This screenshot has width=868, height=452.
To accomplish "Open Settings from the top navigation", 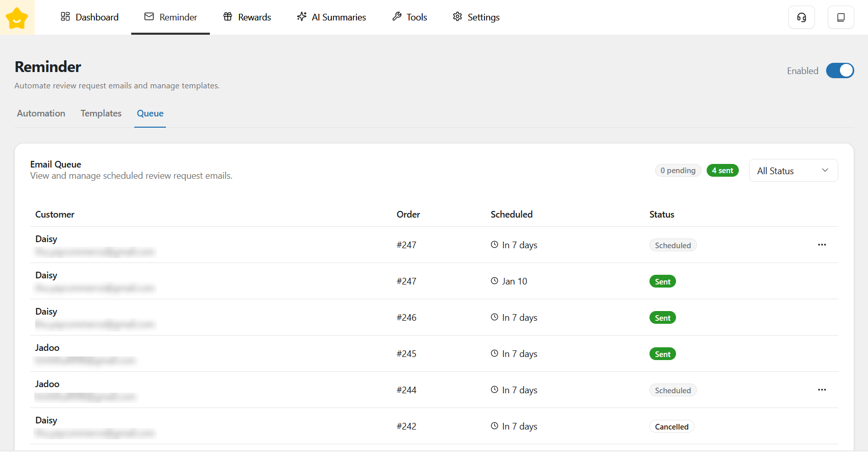I will (x=476, y=17).
